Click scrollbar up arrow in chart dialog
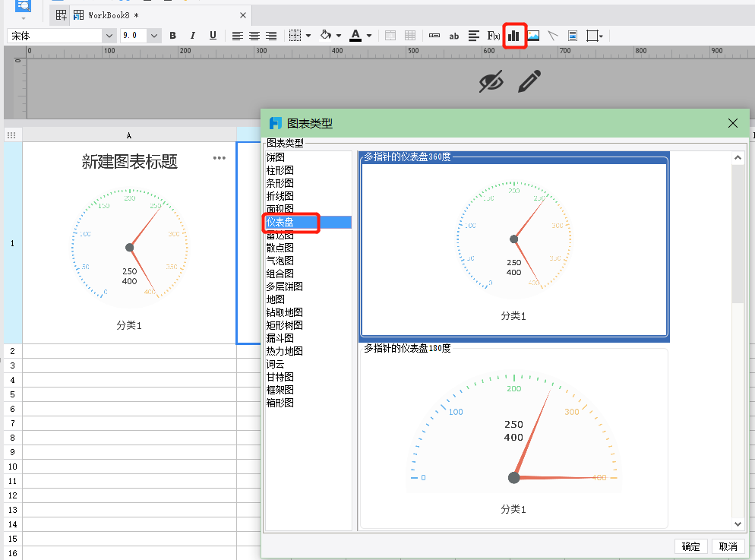This screenshot has height=560, width=755. coord(738,158)
